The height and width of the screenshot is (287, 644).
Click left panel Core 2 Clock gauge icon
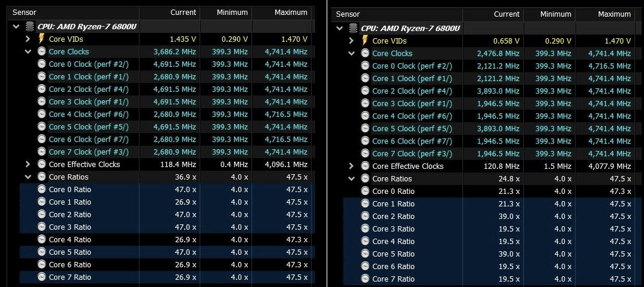pyautogui.click(x=42, y=90)
